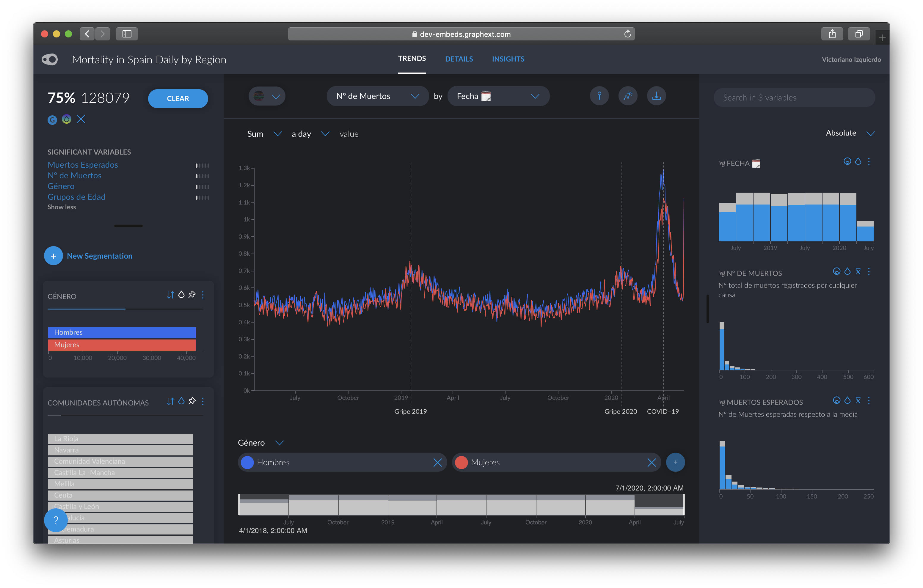This screenshot has height=588, width=923.
Task: Click the browser share icon
Action: click(832, 34)
